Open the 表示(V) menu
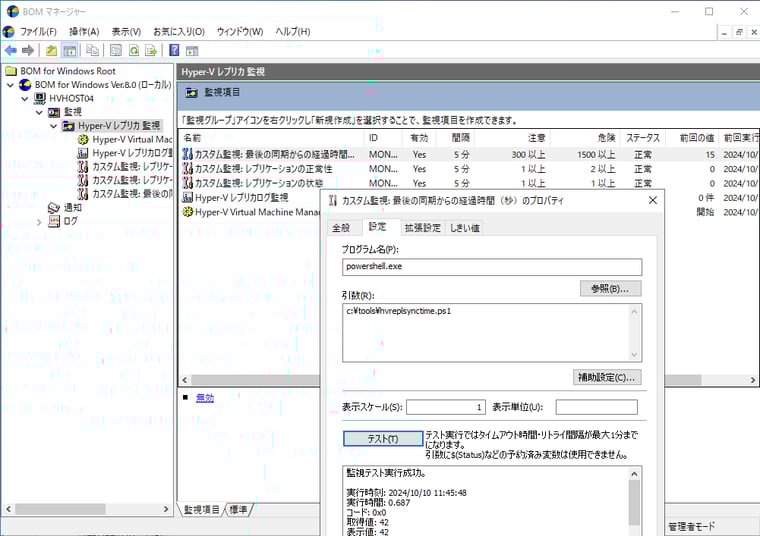 [126, 32]
